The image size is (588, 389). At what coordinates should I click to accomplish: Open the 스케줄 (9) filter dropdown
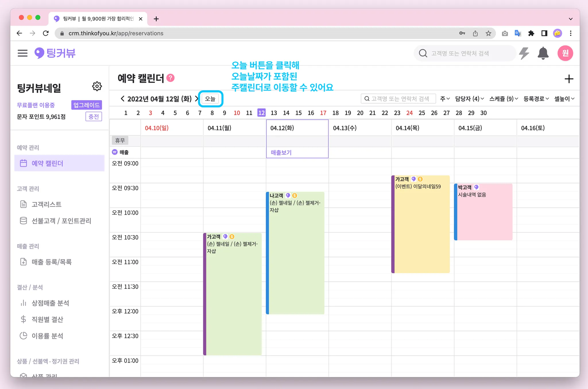click(x=504, y=99)
